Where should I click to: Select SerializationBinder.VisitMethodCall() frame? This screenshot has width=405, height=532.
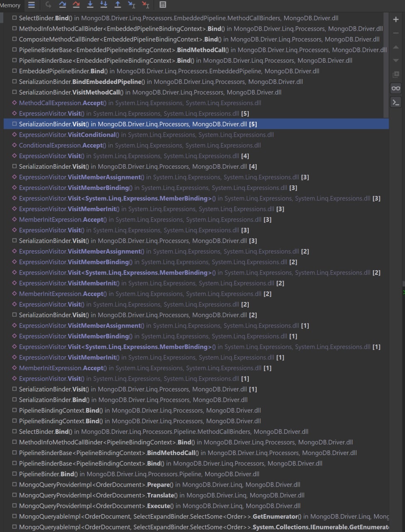pos(196,92)
